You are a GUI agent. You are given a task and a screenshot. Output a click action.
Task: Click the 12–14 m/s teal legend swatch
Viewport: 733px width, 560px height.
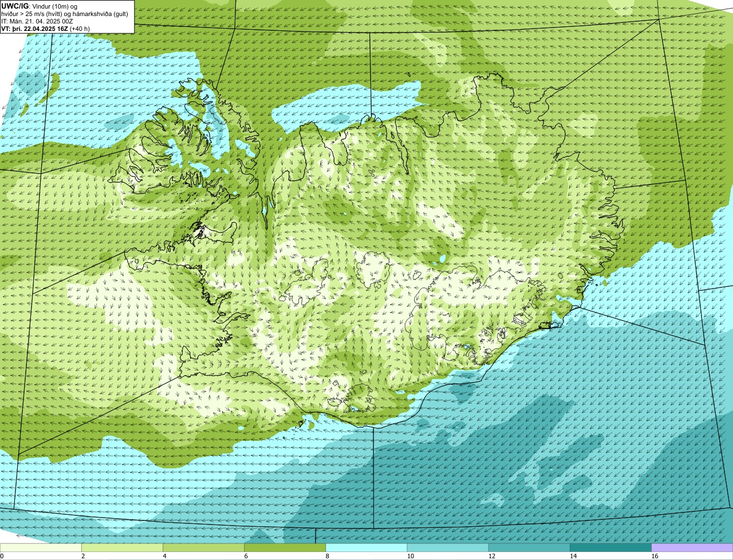pyautogui.click(x=529, y=547)
